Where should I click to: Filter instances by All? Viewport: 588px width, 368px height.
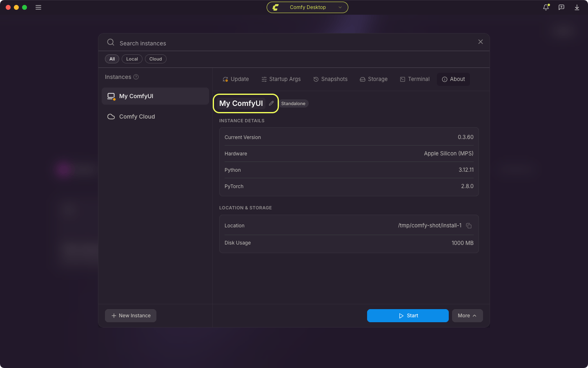click(x=112, y=59)
